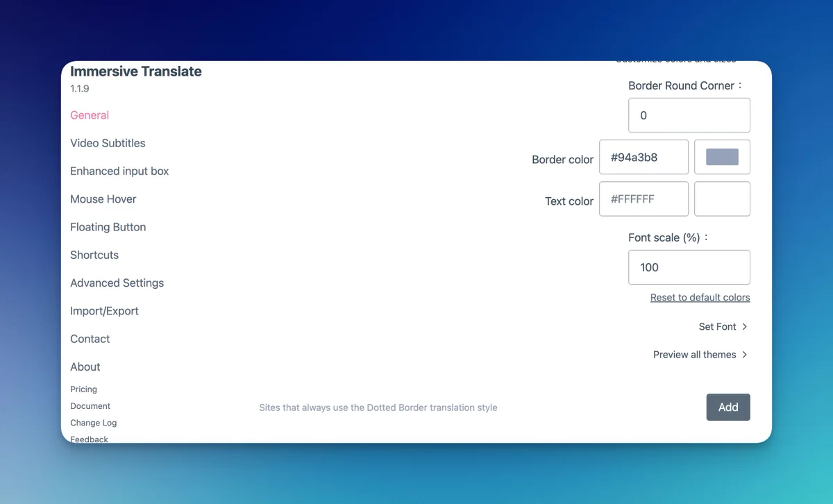The image size is (833, 504).
Task: Click the Feedback link
Action: [89, 439]
